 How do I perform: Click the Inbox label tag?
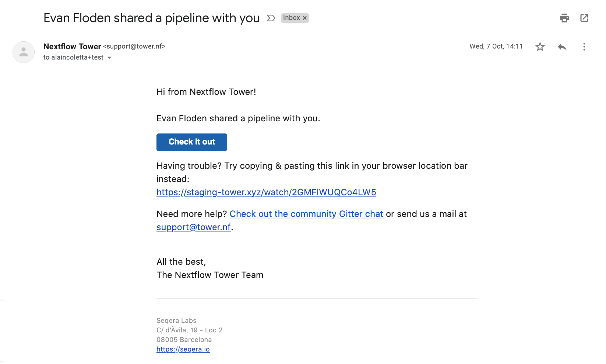click(291, 18)
